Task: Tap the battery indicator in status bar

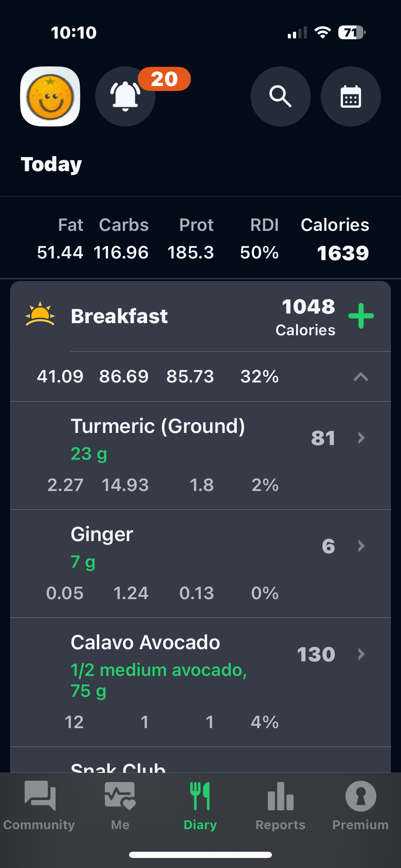Action: pos(352,33)
